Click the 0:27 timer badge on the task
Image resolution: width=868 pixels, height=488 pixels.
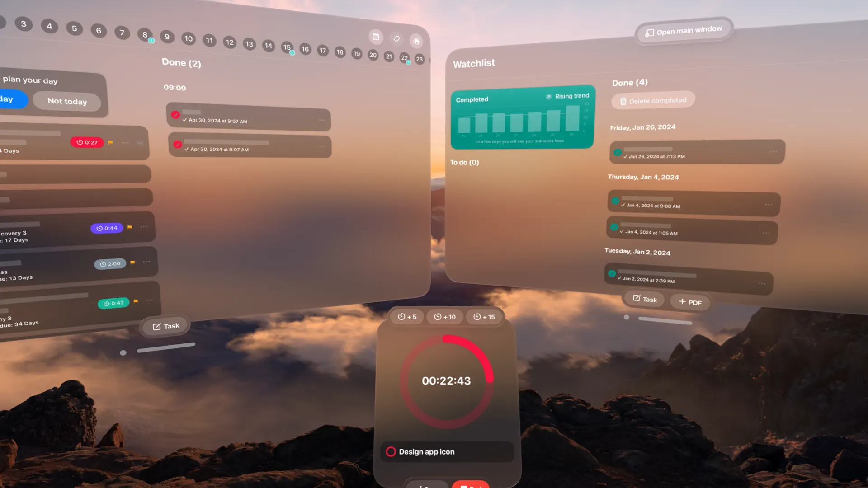point(87,142)
